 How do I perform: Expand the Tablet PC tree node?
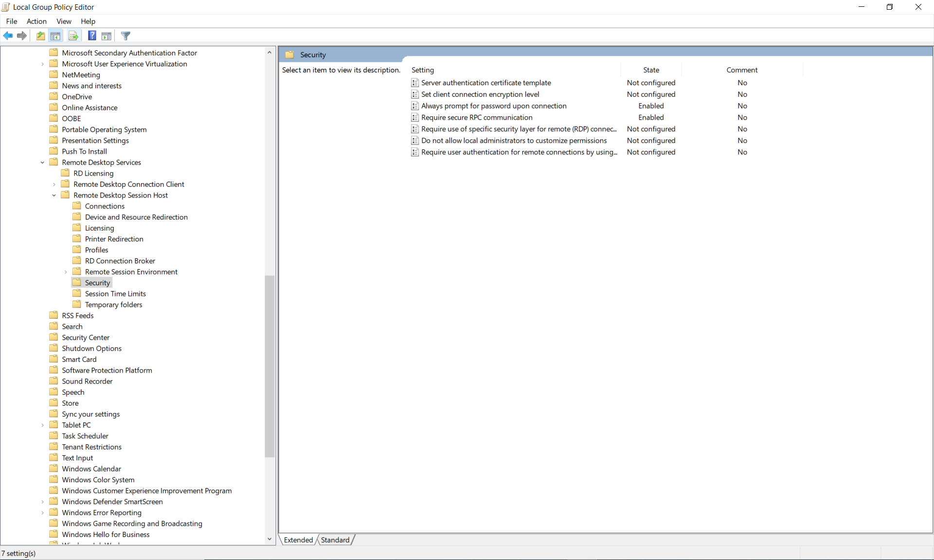click(x=42, y=425)
